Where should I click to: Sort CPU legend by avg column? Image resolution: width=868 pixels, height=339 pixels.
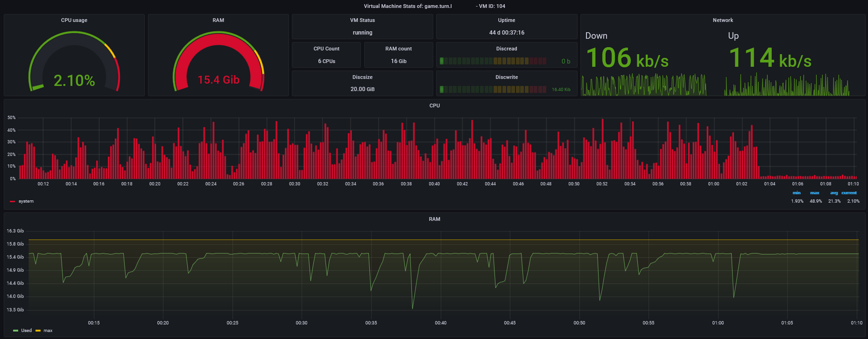(834, 193)
